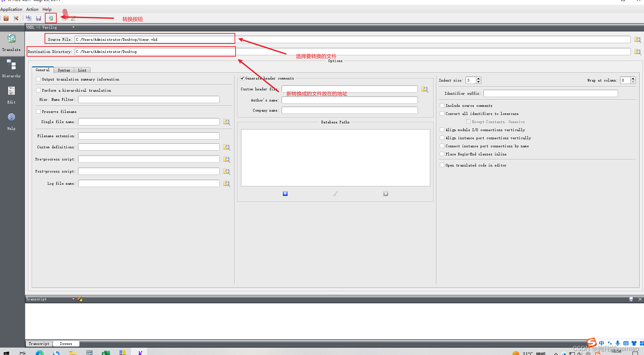The image size is (644, 355).
Task: Browse for the Destination Directory
Action: click(637, 52)
